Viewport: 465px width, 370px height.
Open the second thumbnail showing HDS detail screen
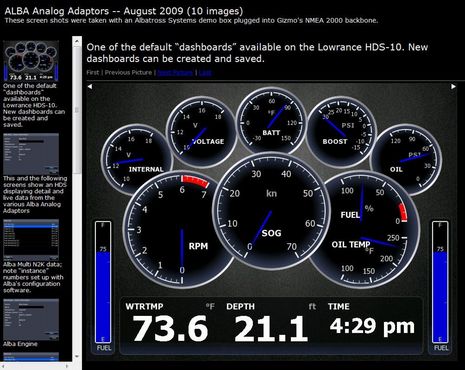(31, 153)
